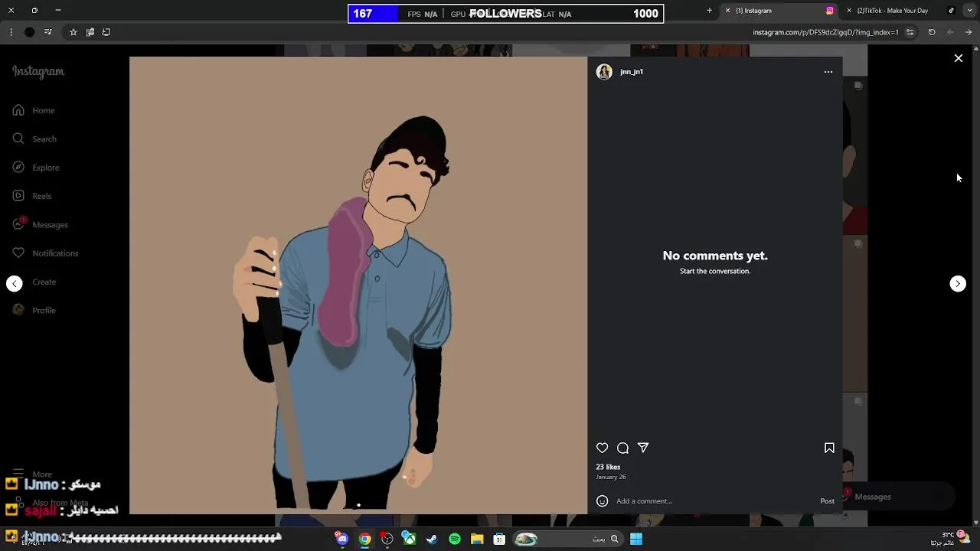Screen dimensions: 980x551
Task: Open File Explorer from taskbar
Action: (477, 540)
